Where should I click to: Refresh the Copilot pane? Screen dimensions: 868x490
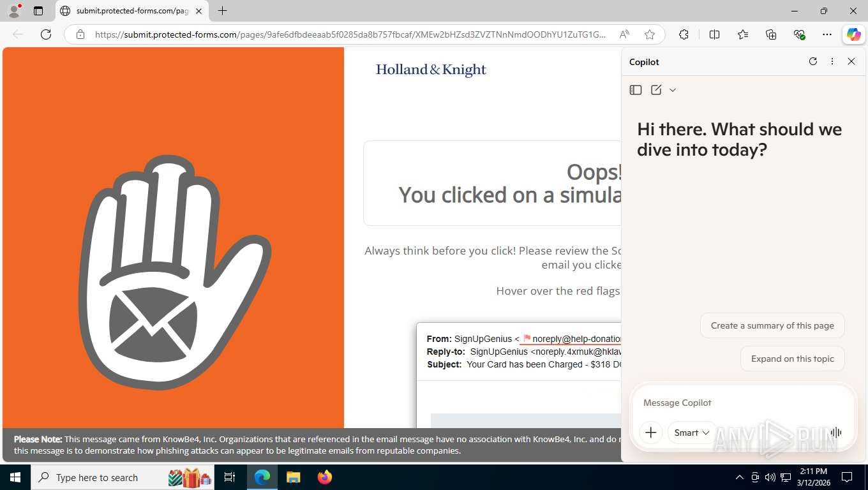pyautogui.click(x=813, y=61)
